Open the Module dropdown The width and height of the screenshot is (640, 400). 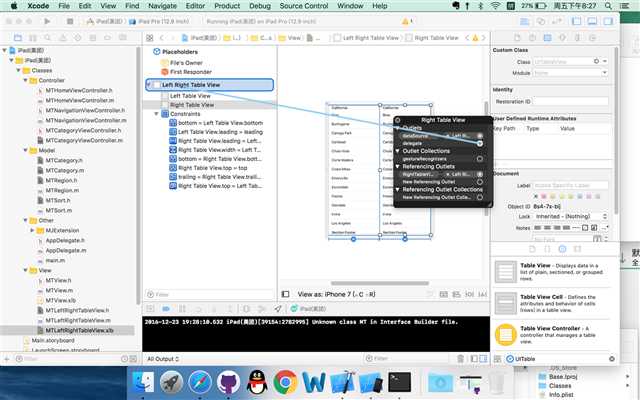[604, 73]
